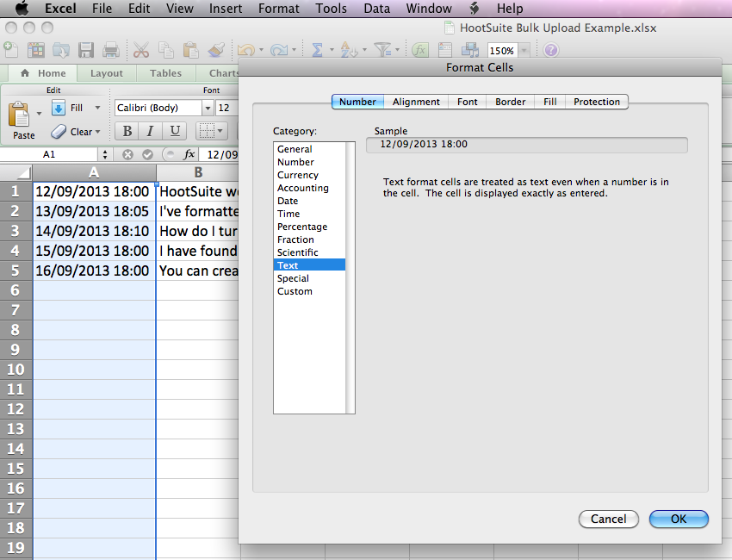The width and height of the screenshot is (732, 560).
Task: Click the Fill down arrow icon
Action: (x=59, y=108)
